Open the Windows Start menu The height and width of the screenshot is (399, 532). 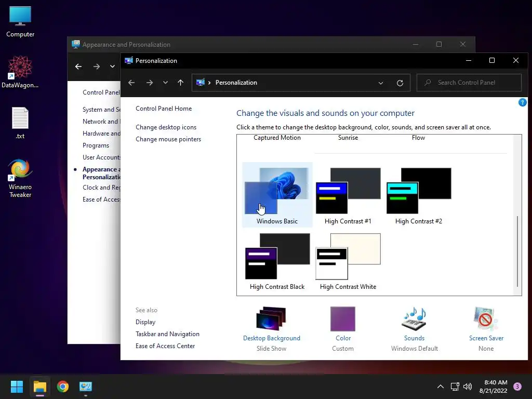17,387
